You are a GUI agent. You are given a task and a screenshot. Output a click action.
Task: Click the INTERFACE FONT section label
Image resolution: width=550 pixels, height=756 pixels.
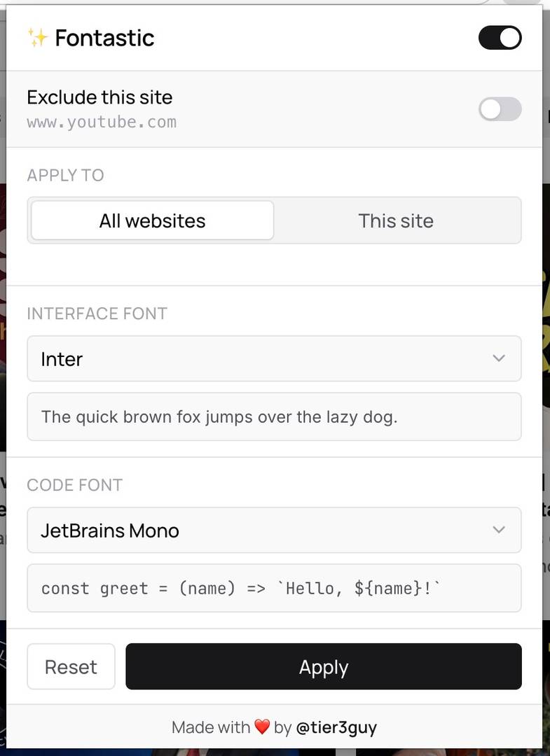97,314
